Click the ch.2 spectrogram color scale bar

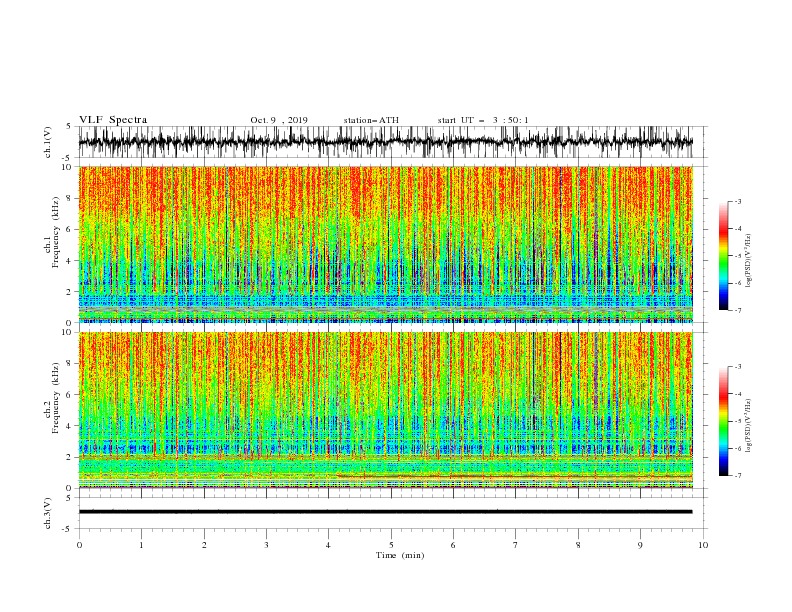(x=723, y=421)
